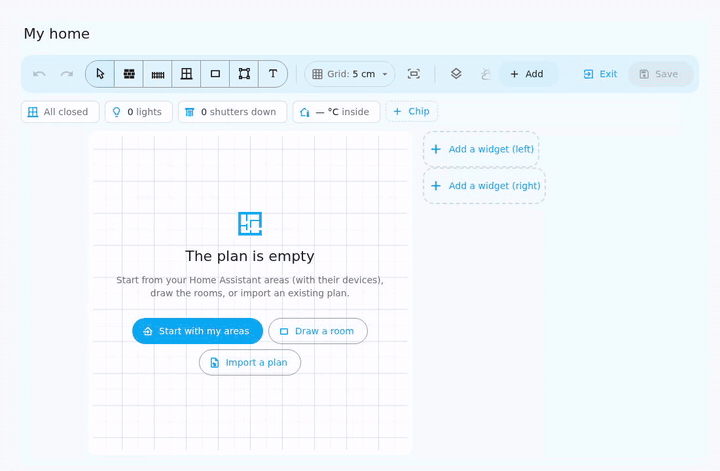
Task: Click Add a widget (left)
Action: (481, 149)
